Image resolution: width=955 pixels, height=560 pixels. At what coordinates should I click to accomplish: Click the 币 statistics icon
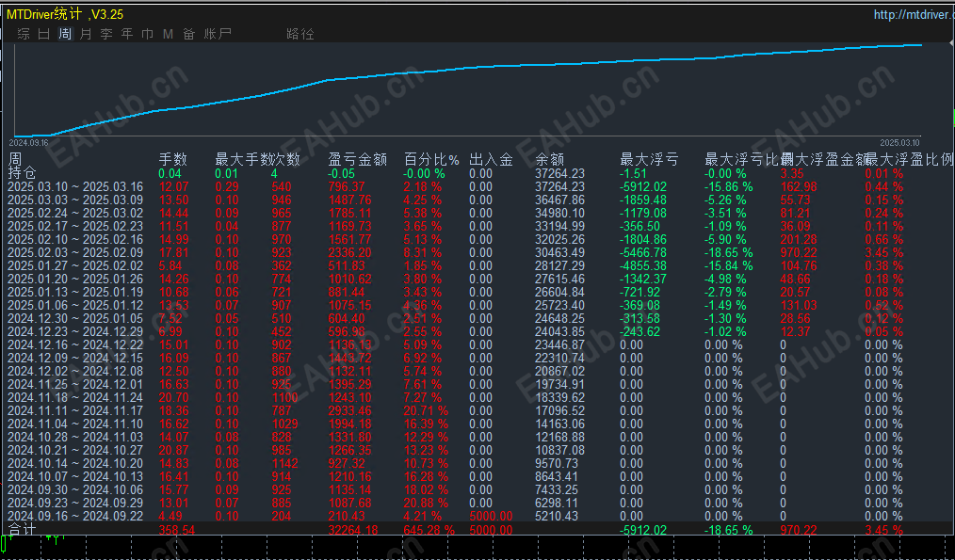coord(147,33)
